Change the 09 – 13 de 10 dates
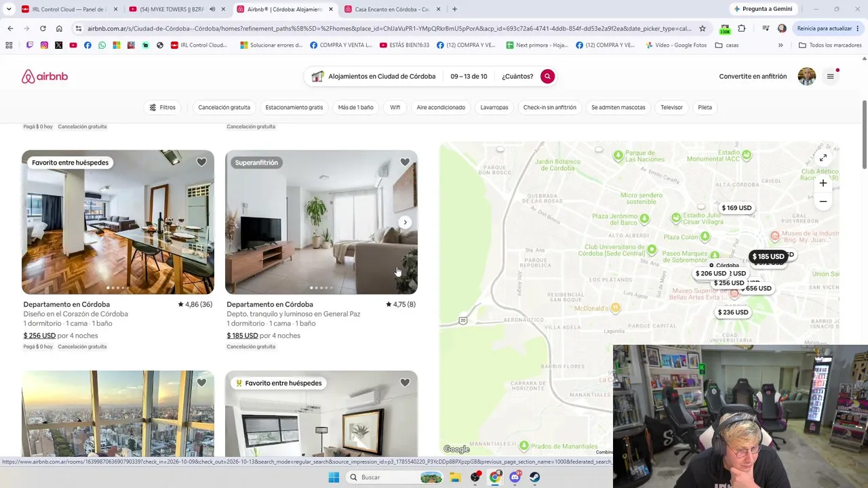The image size is (868, 488). (469, 77)
